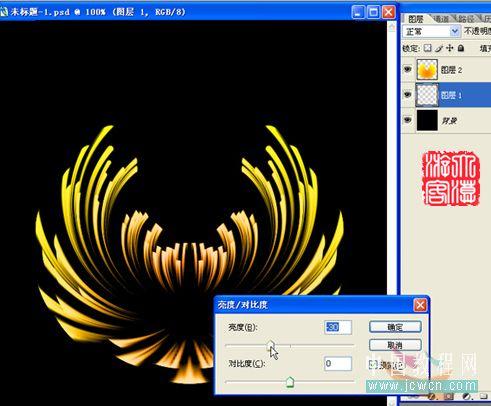The width and height of the screenshot is (491, 406).
Task: Click the lock image pixels brush icon
Action: (x=439, y=48)
